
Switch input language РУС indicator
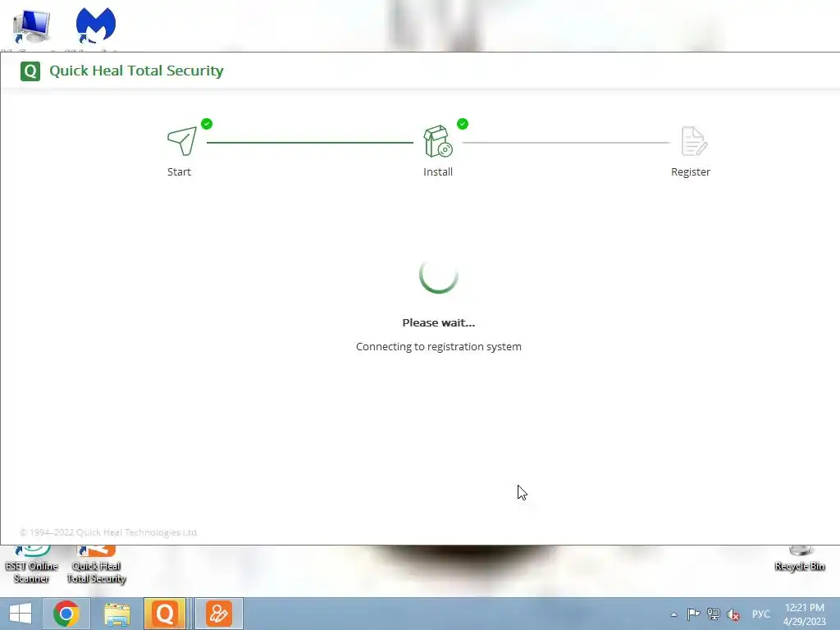(760, 614)
